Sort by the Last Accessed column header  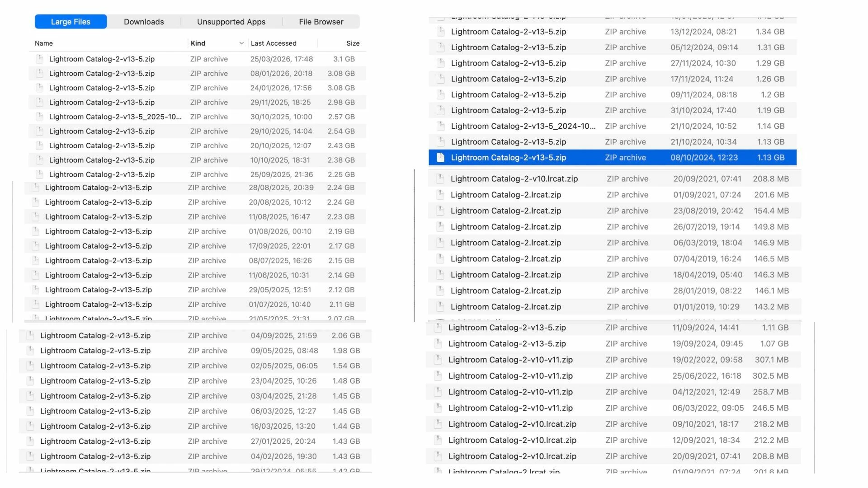tap(274, 43)
